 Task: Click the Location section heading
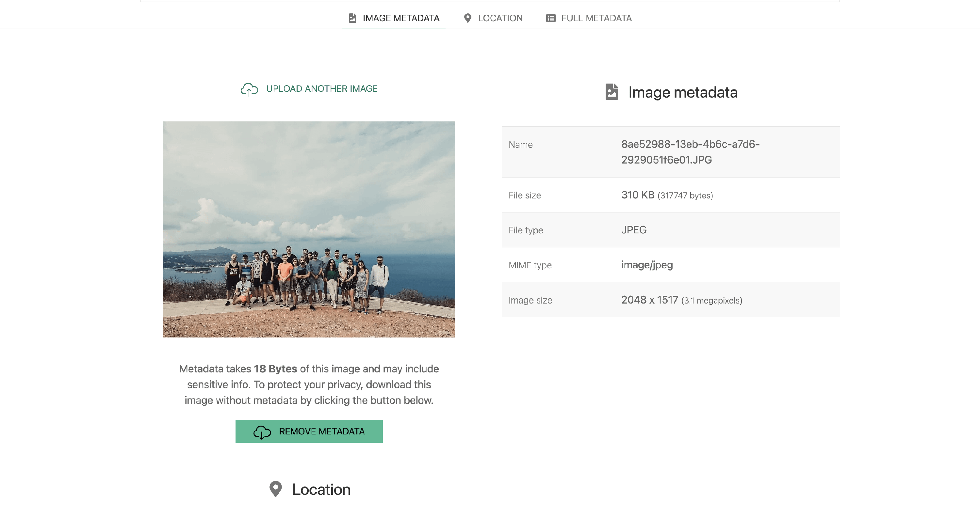pyautogui.click(x=321, y=489)
